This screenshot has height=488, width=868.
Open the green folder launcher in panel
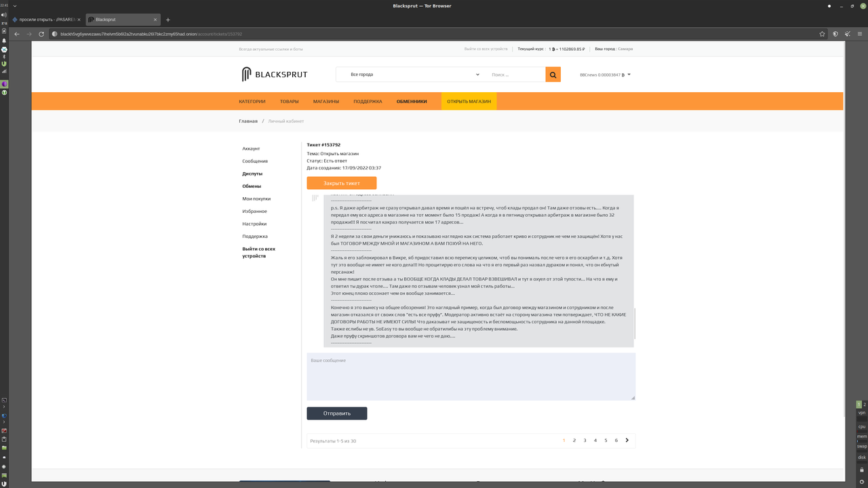(x=4, y=448)
